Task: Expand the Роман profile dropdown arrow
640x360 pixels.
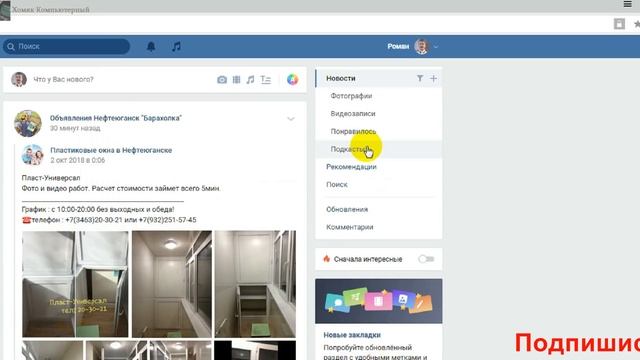Action: click(x=436, y=47)
